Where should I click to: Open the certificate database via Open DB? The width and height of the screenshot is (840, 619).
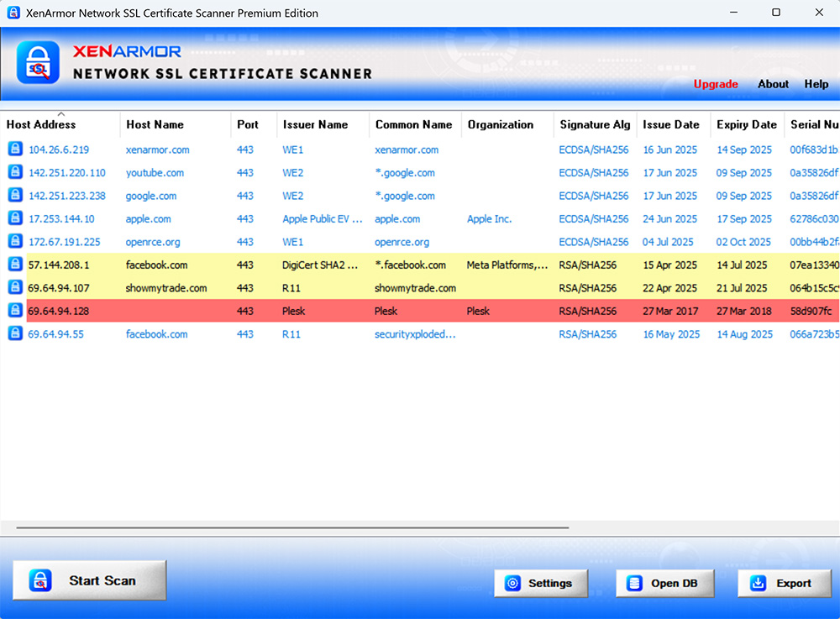click(x=664, y=583)
